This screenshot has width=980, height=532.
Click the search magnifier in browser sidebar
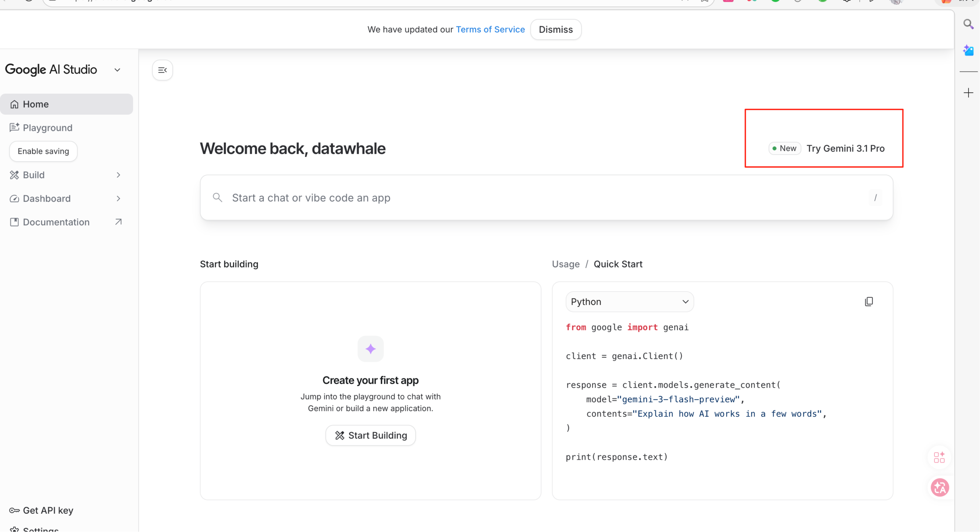[968, 24]
